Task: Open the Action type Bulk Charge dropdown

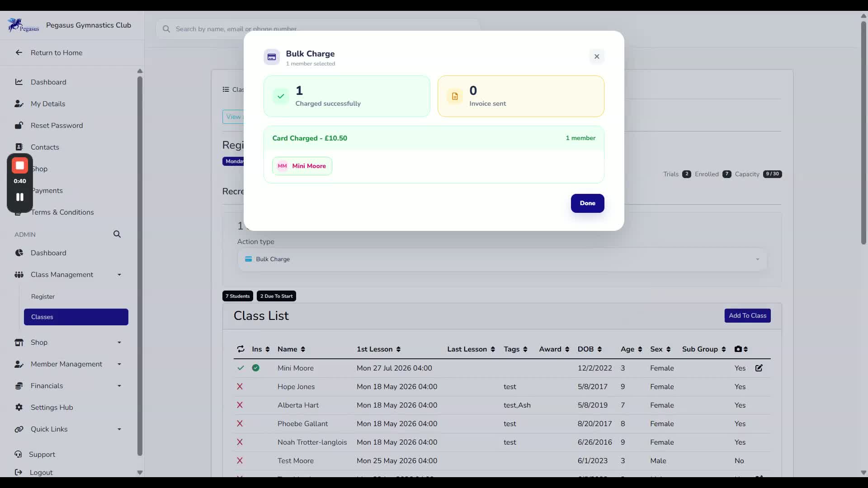Action: click(502, 259)
